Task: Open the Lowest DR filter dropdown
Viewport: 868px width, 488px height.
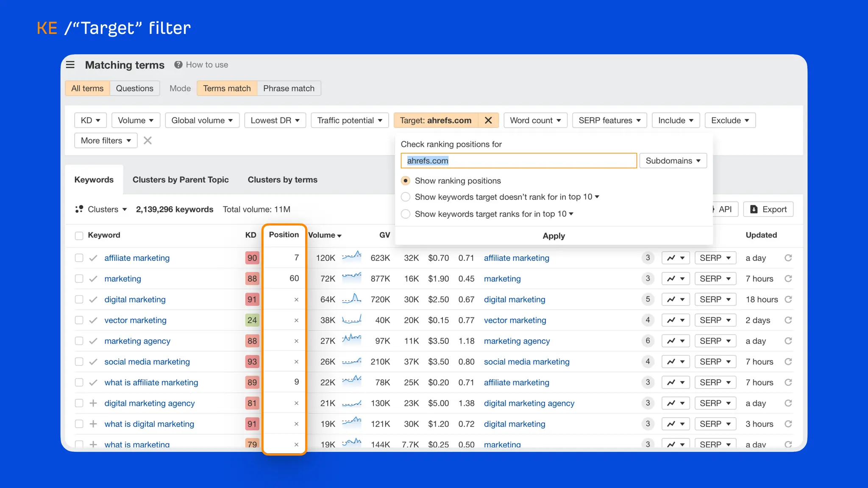Action: 275,120
